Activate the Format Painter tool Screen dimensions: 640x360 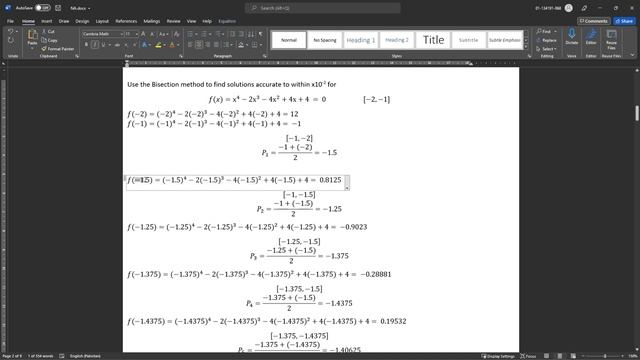(58, 49)
